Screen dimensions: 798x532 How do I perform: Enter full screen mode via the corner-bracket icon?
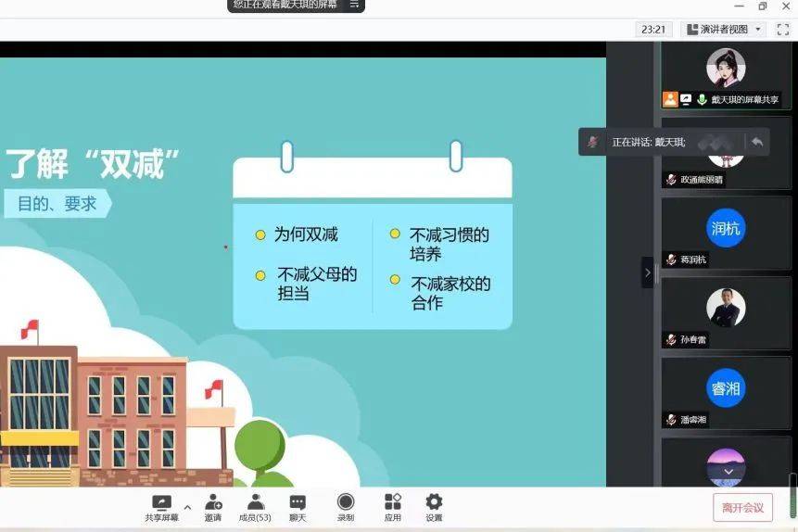pyautogui.click(x=782, y=29)
